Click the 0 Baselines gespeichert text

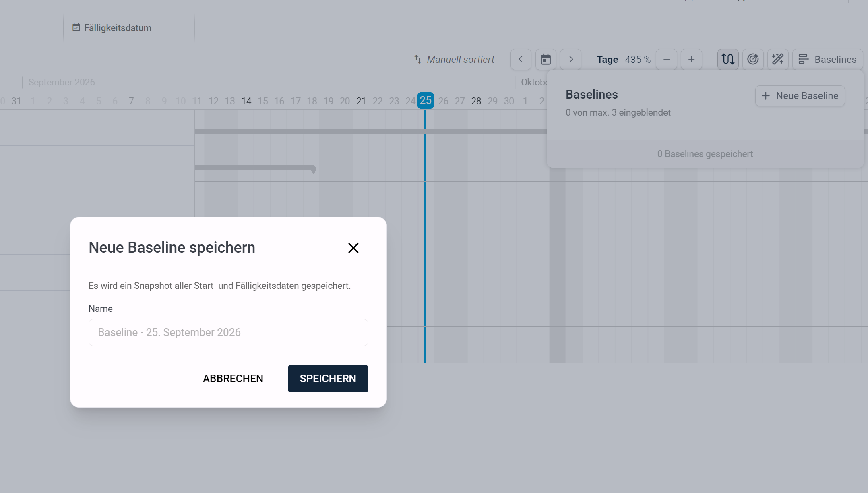tap(705, 154)
